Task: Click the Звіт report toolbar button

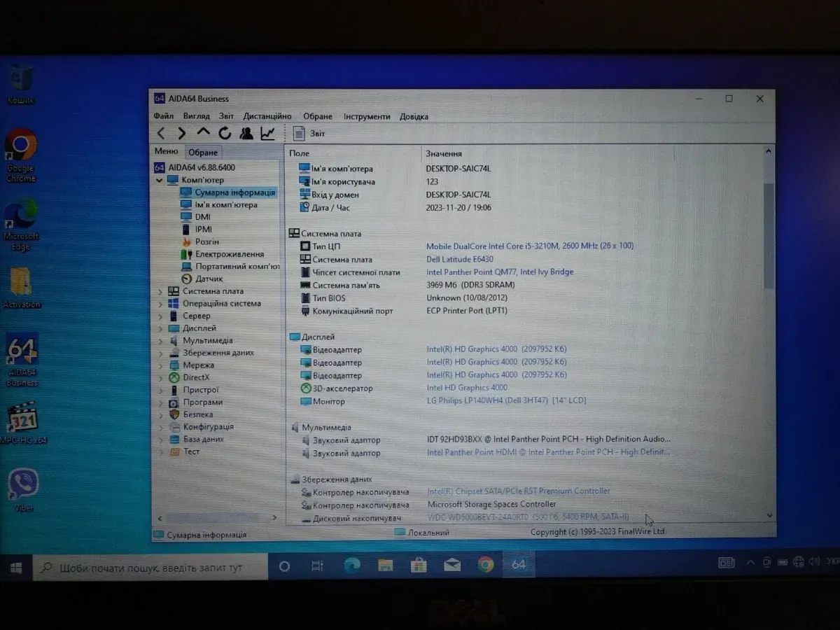Action: point(309,133)
